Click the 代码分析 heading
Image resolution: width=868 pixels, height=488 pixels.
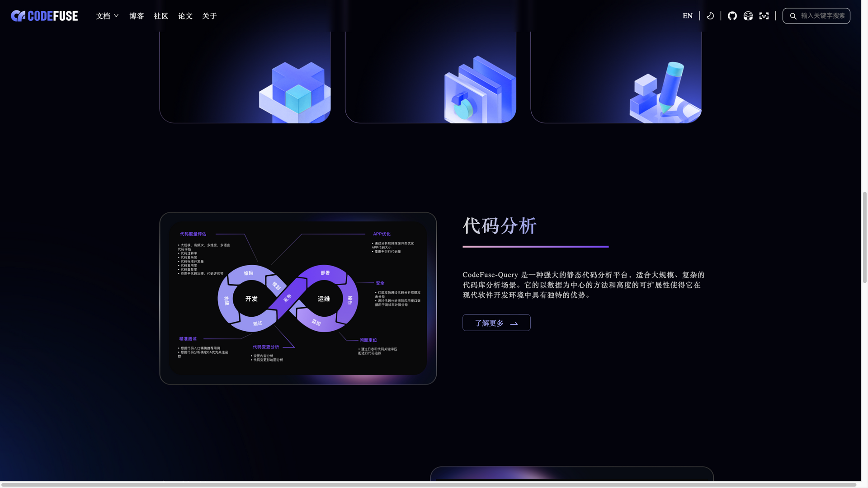[499, 225]
